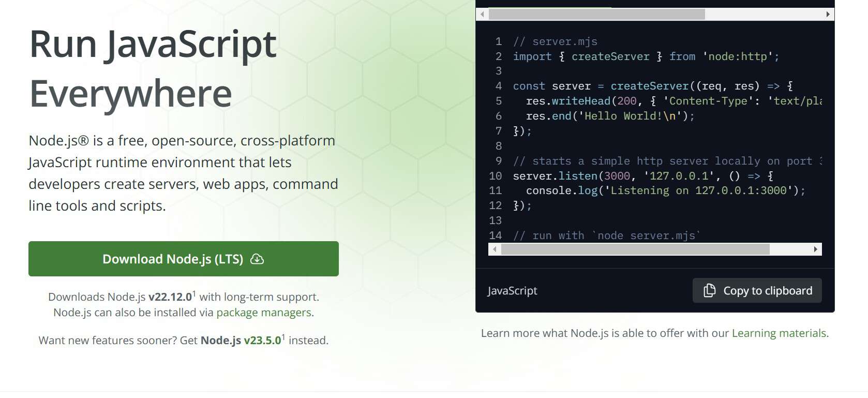
Task: Click the clipboard icon in the copy button
Action: tap(710, 290)
